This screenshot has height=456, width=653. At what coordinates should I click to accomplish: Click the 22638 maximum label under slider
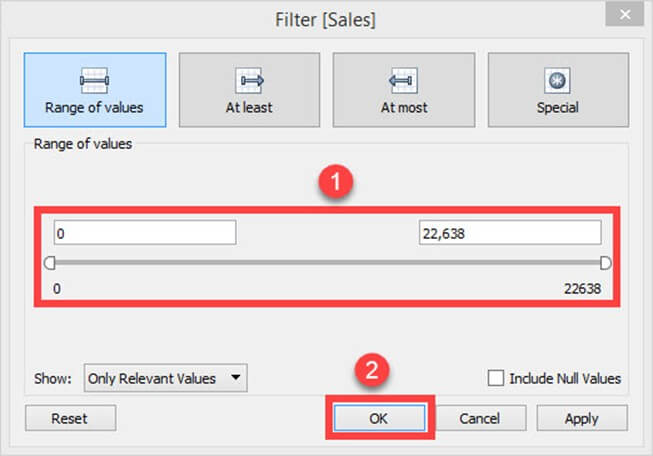tap(582, 287)
